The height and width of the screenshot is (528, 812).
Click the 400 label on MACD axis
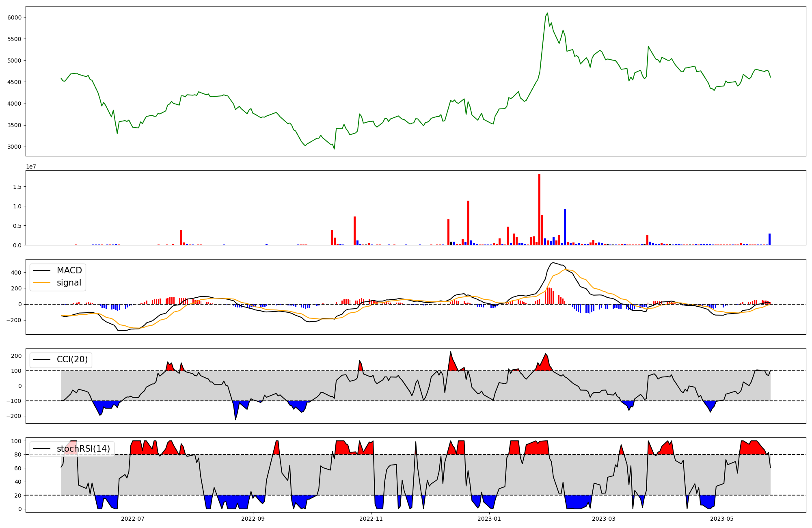click(x=17, y=273)
